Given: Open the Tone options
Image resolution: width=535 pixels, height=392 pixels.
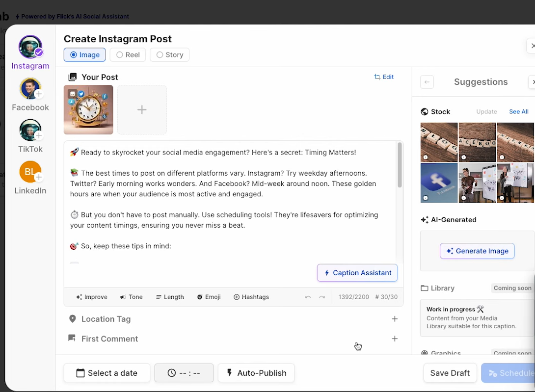Looking at the screenshot, I should pos(131,297).
